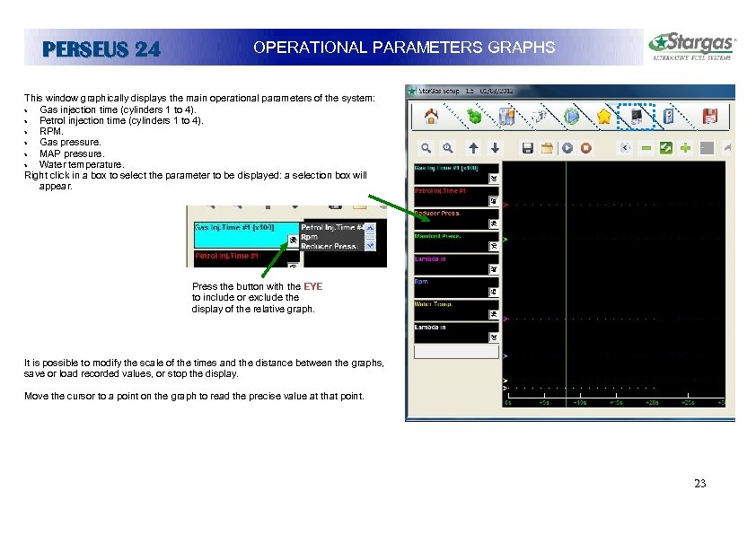Click the green cubes icon in top toolbar
756x534 pixels.
(474, 116)
